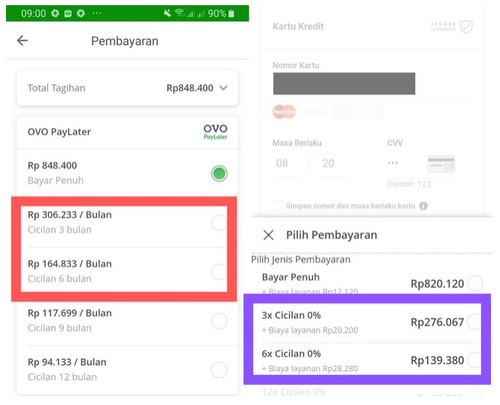Close the Pilih Pembayaran sheet with X
Viewport: 500px width, 405px height.
click(x=268, y=235)
